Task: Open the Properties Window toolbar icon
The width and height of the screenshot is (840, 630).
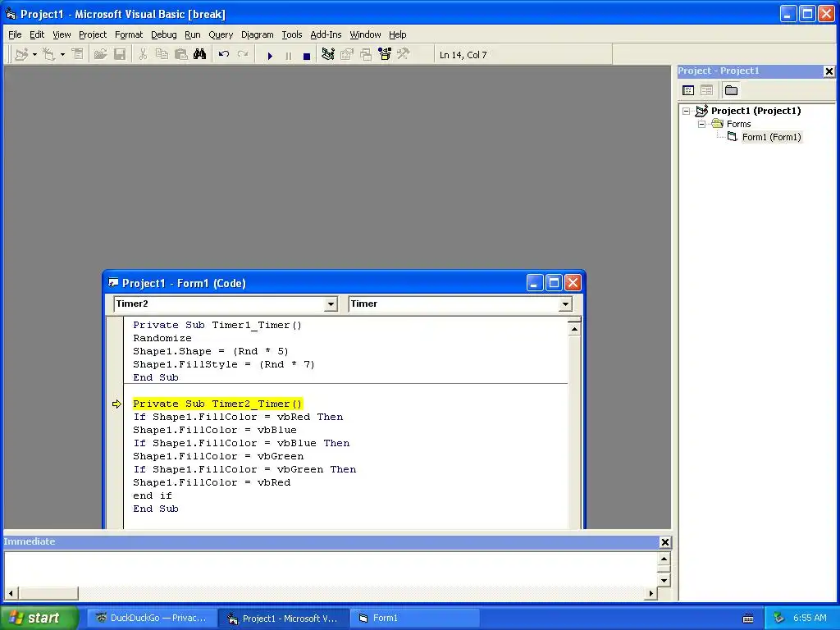Action: pos(347,55)
